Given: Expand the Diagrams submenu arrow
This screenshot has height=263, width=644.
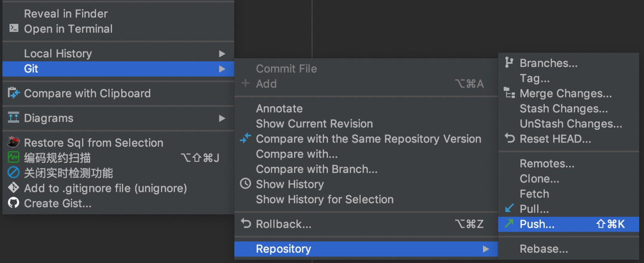Looking at the screenshot, I should 222,118.
